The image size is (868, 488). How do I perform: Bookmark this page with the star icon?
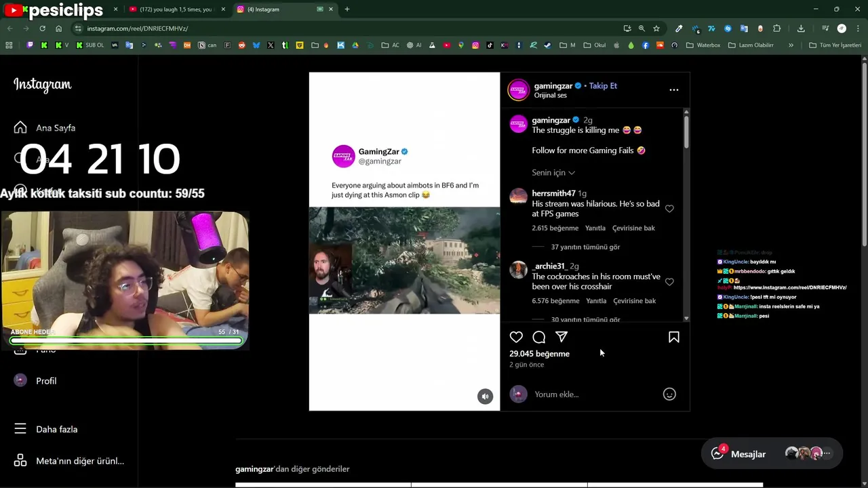[656, 28]
